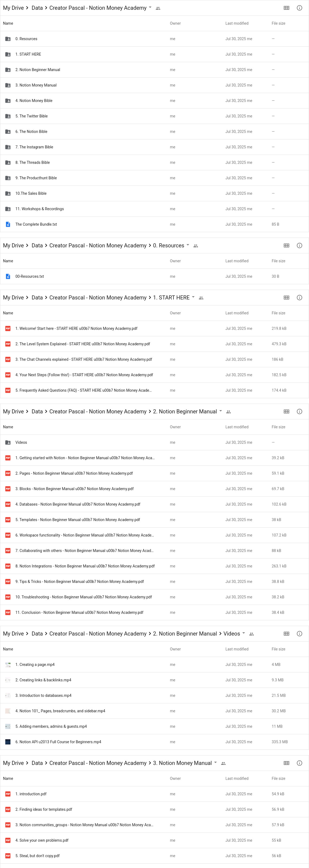Open 5. Frequently Asked Questions (FAQ) PDF
Screen dimensions: 309x868
pyautogui.click(x=83, y=391)
